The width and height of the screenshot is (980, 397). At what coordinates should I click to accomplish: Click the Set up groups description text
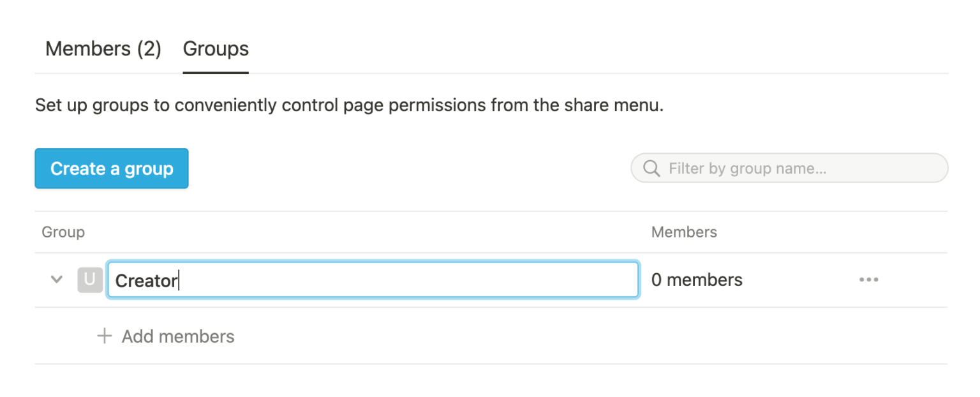pyautogui.click(x=255, y=105)
